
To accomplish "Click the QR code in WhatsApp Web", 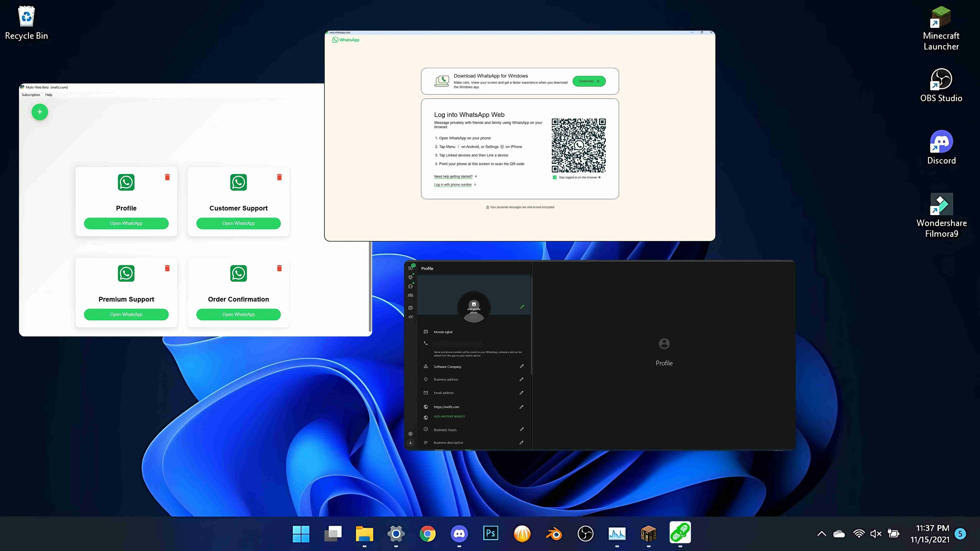I will pyautogui.click(x=579, y=145).
